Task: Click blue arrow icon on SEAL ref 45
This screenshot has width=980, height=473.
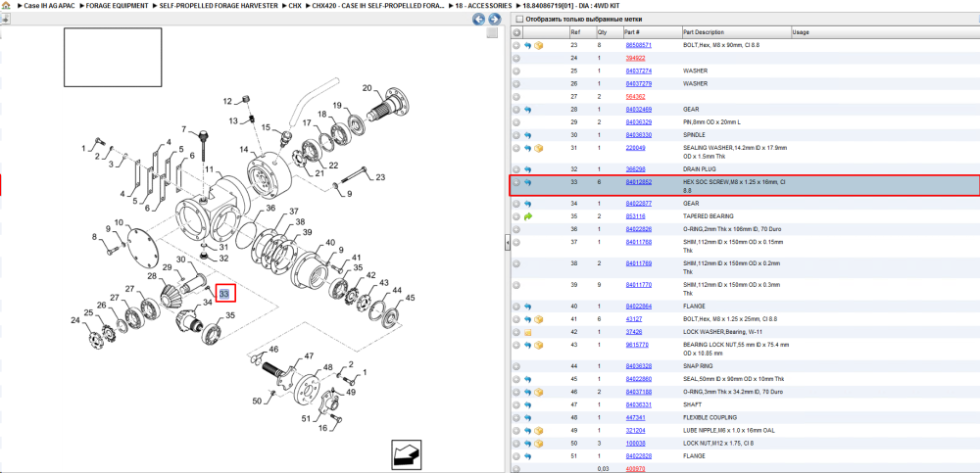Action: 527,379
